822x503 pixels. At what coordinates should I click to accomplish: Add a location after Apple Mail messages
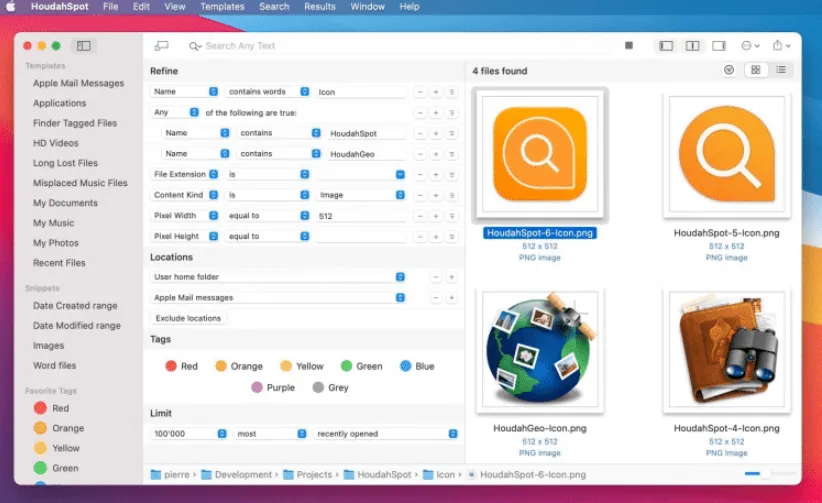[x=451, y=298]
